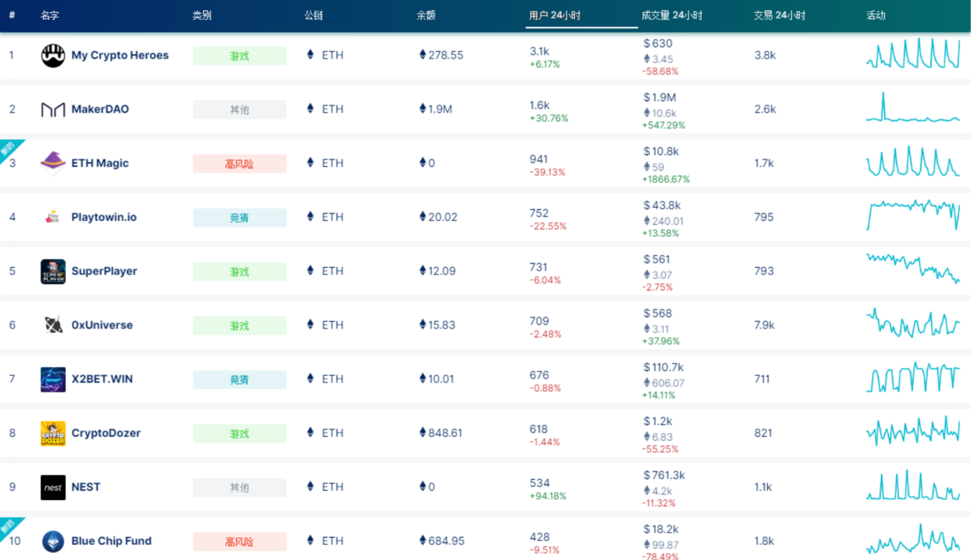Image resolution: width=971 pixels, height=560 pixels.
Task: Click the activity sparkline chart for X2BET.WIN
Action: pos(913,377)
